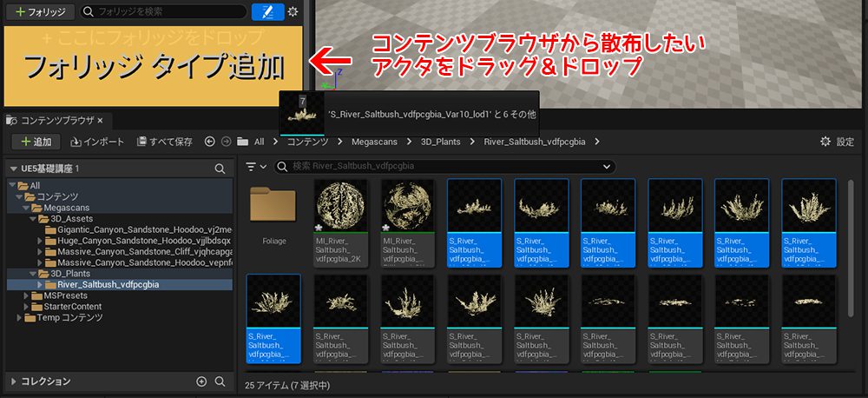The height and width of the screenshot is (398, 868).
Task: Click the collections search magnifier icon
Action: 220,381
